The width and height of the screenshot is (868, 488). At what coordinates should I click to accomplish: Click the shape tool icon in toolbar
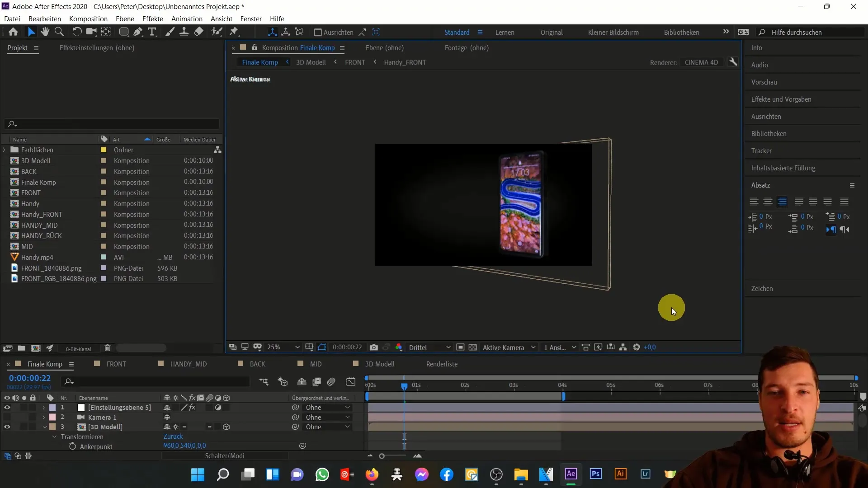click(x=123, y=32)
